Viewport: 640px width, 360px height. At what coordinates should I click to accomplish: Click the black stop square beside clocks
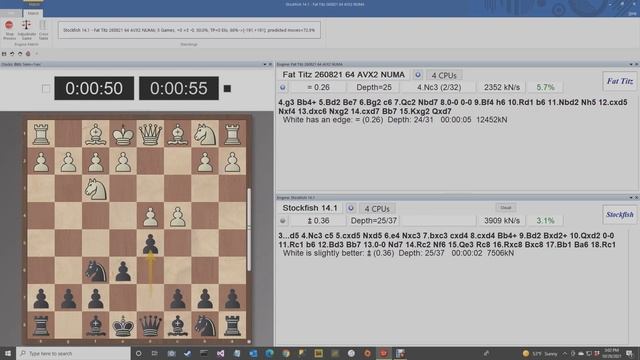(227, 89)
